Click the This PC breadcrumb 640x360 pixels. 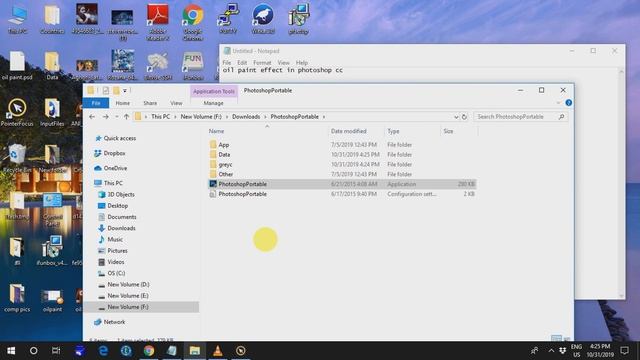[160, 117]
